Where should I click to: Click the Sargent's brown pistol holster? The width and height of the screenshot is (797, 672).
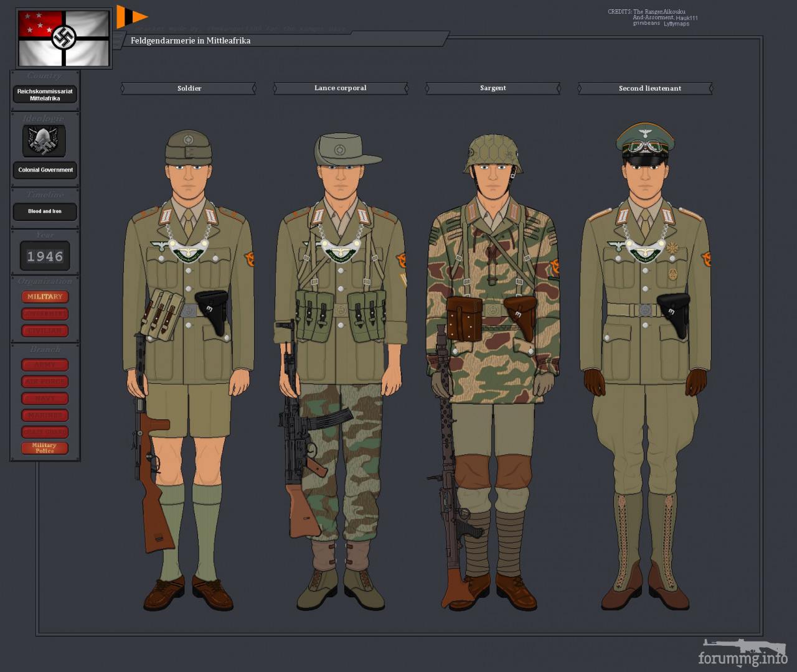[520, 317]
